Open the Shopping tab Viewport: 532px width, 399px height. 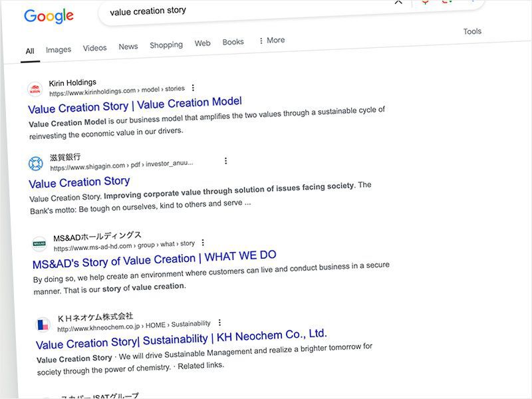[166, 45]
